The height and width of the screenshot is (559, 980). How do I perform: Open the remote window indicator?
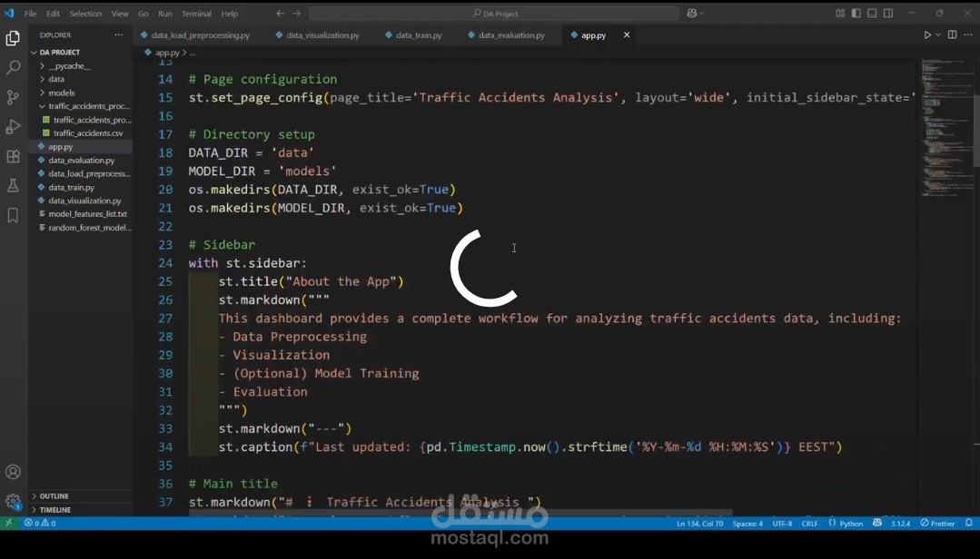click(9, 524)
